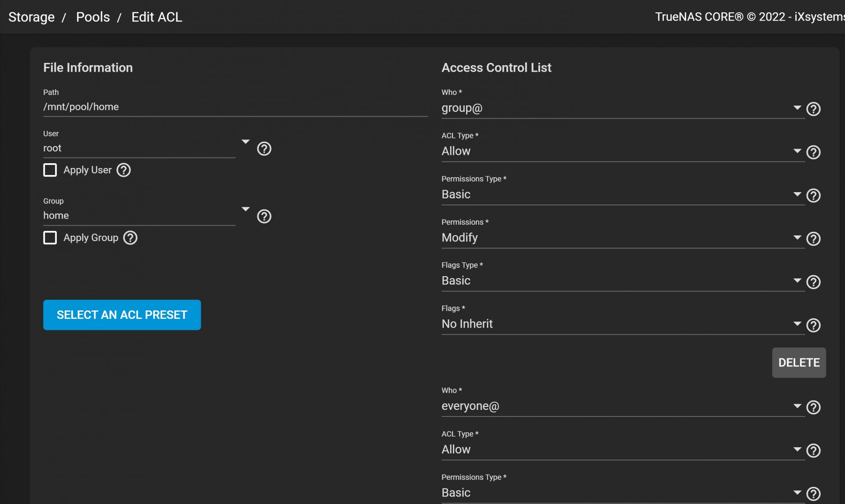This screenshot has height=504, width=845.
Task: Open first ACL Type Allow dropdown
Action: click(x=622, y=151)
